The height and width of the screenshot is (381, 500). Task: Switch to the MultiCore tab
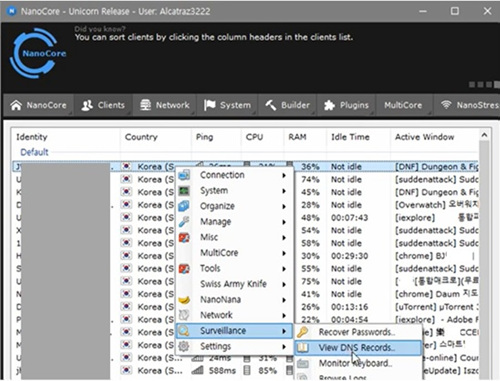coord(403,105)
